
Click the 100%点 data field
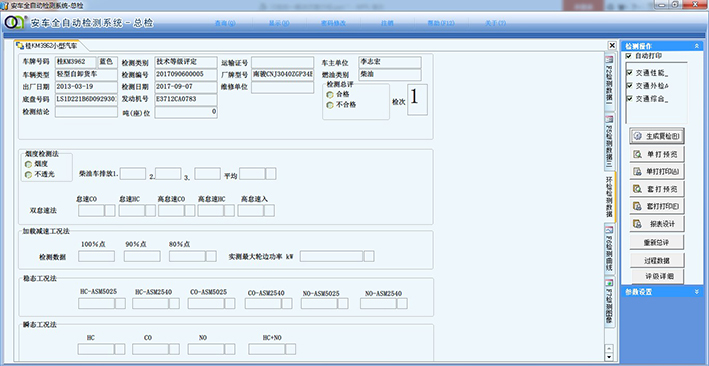coord(96,256)
